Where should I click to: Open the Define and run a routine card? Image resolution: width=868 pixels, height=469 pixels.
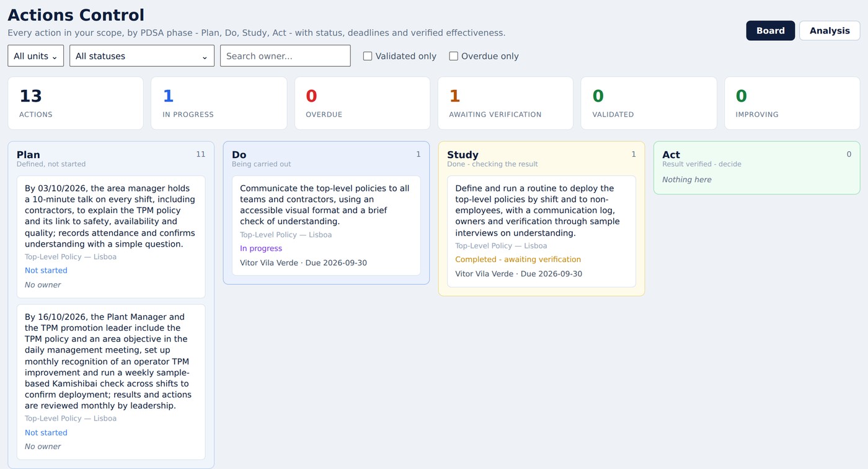[x=541, y=231]
